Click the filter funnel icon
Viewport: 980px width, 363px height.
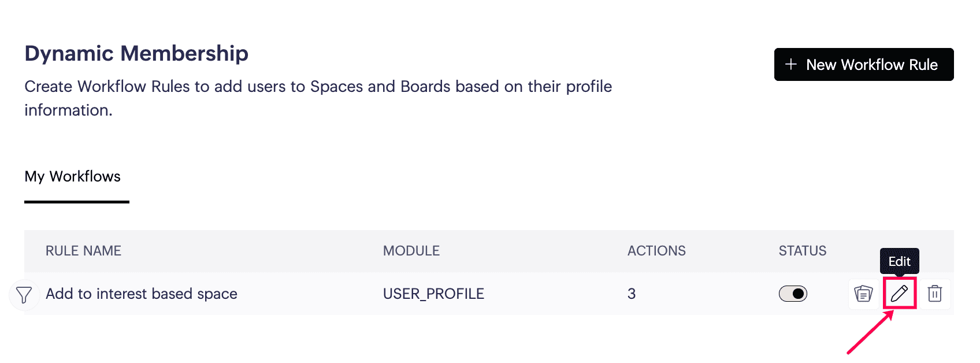pos(24,295)
